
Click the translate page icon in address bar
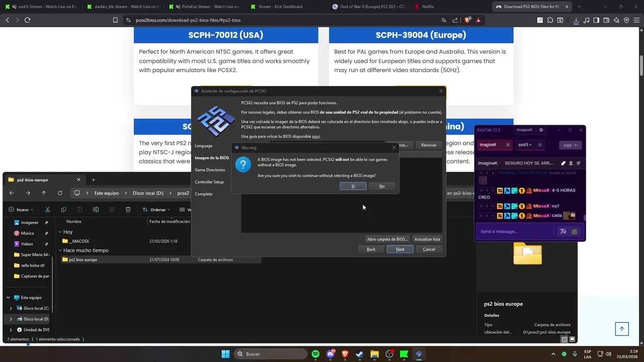444,20
